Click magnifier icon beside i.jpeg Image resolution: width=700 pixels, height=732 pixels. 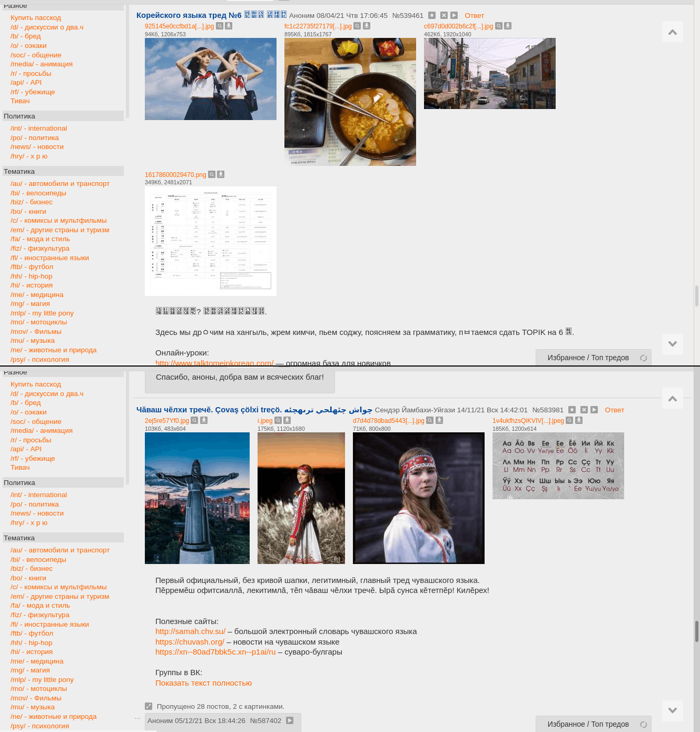click(x=278, y=420)
